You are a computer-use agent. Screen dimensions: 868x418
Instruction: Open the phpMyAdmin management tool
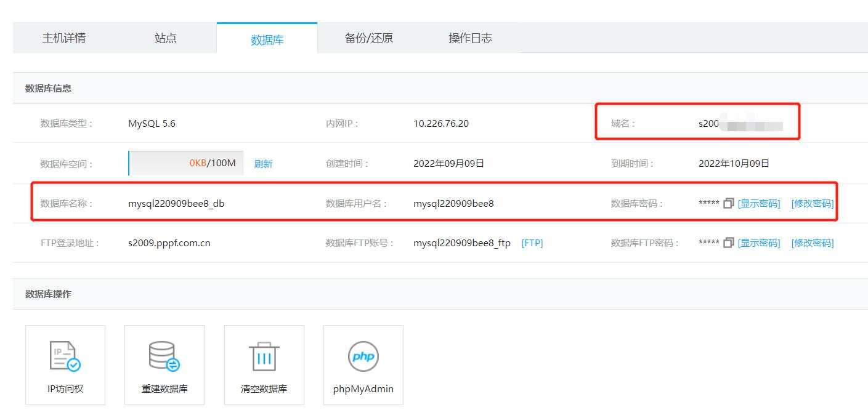click(363, 364)
